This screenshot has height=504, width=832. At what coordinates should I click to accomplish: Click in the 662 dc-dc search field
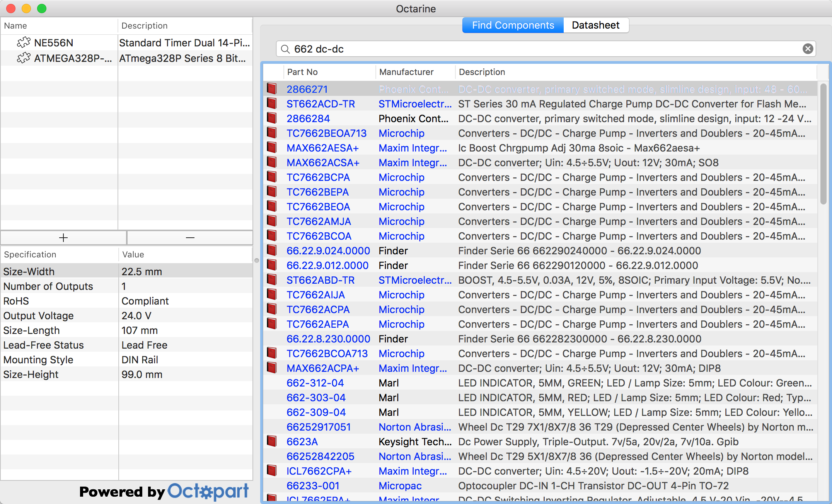click(x=541, y=49)
